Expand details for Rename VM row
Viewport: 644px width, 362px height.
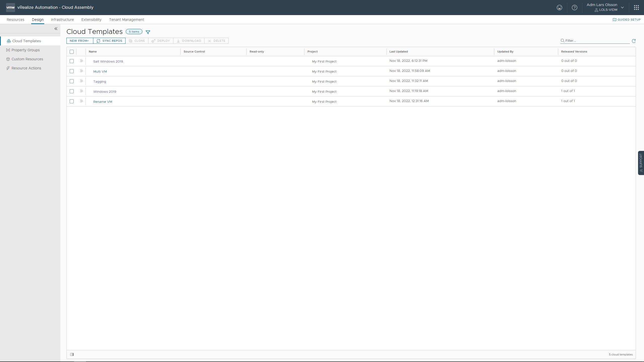(x=81, y=101)
